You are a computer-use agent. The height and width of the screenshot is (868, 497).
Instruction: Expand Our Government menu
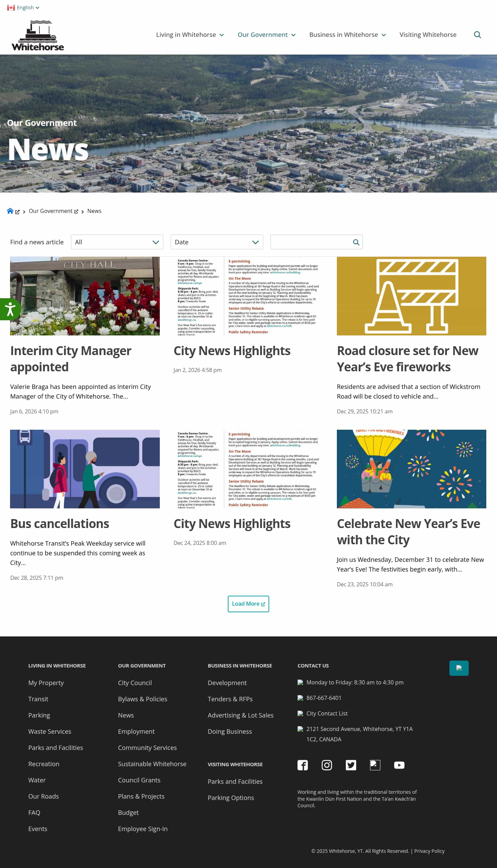pyautogui.click(x=266, y=35)
